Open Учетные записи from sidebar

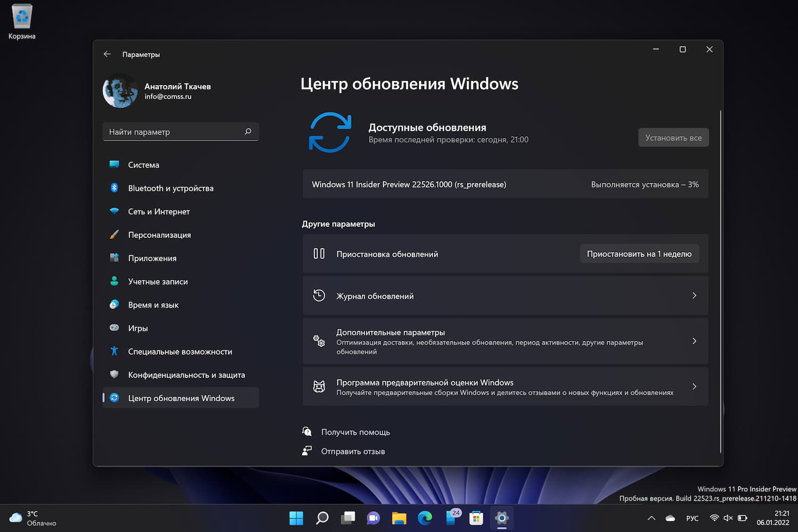pos(157,281)
